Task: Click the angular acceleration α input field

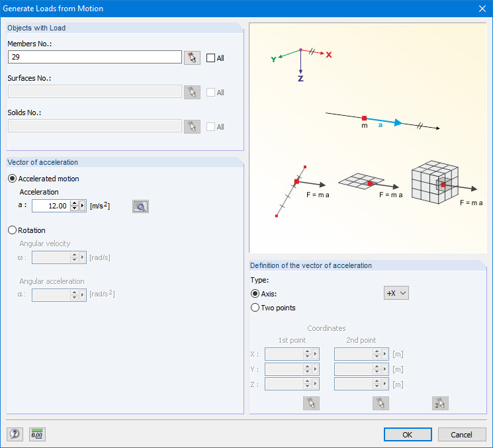Action: pos(51,295)
